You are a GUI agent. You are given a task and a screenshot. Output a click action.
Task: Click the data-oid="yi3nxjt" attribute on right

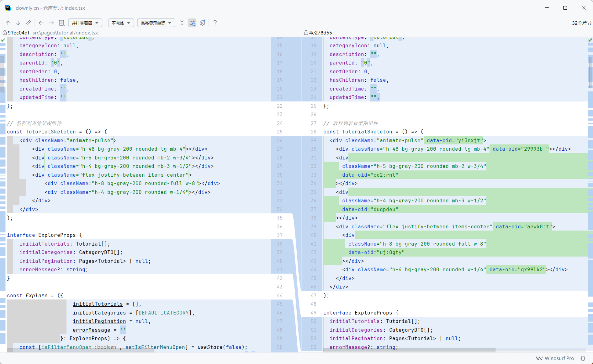coord(455,140)
